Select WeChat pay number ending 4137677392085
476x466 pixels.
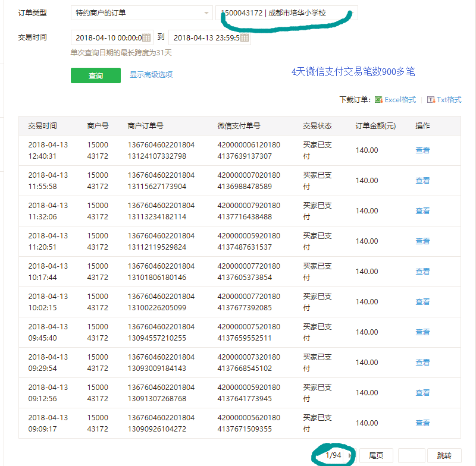click(249, 302)
